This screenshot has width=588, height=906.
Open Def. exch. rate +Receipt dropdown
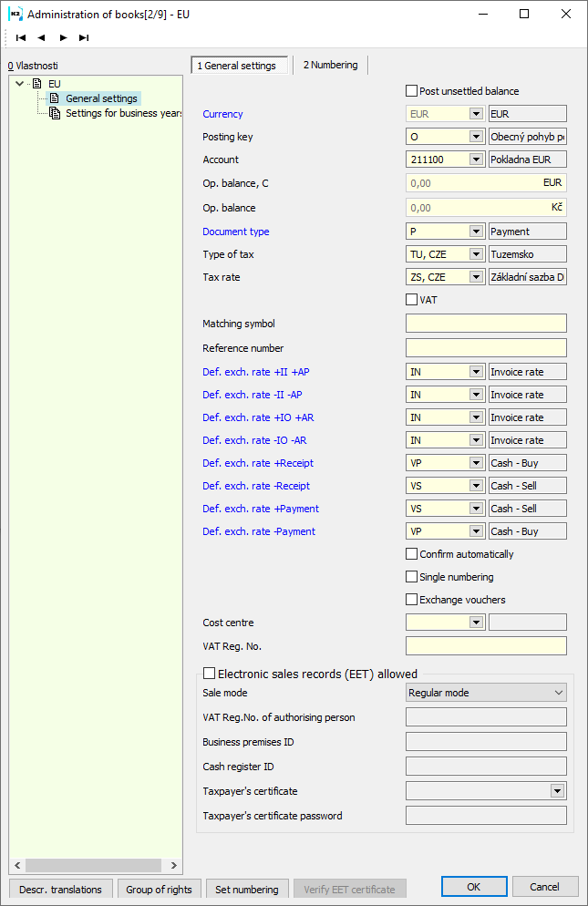coord(477,463)
